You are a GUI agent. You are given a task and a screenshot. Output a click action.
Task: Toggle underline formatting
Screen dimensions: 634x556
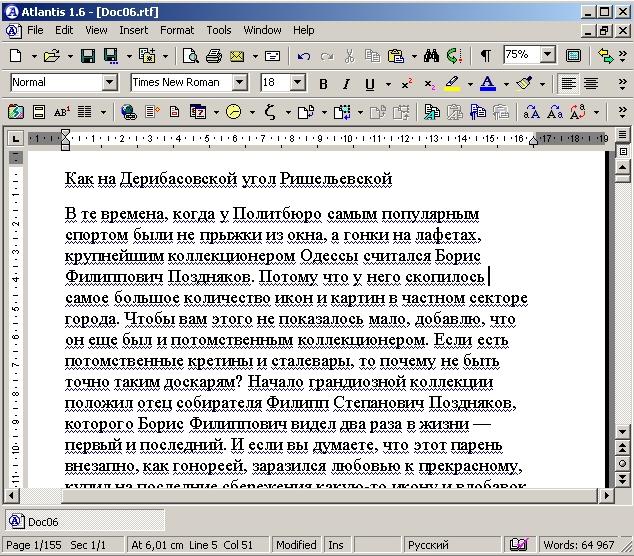[370, 84]
